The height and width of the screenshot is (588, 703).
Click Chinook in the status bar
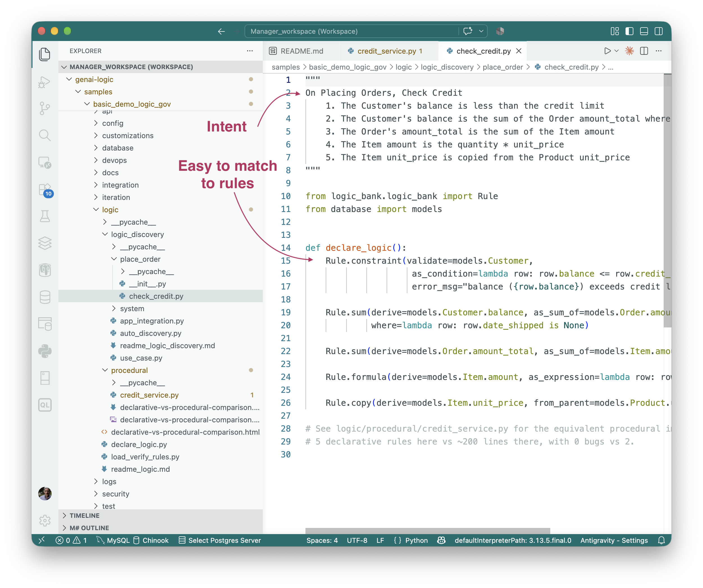click(x=151, y=541)
